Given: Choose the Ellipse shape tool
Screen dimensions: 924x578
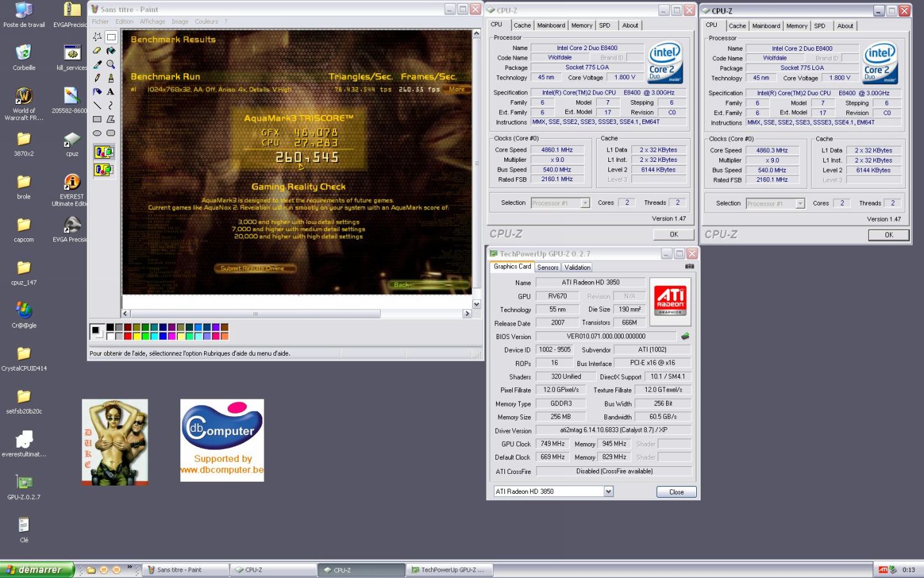Looking at the screenshot, I should (x=97, y=133).
